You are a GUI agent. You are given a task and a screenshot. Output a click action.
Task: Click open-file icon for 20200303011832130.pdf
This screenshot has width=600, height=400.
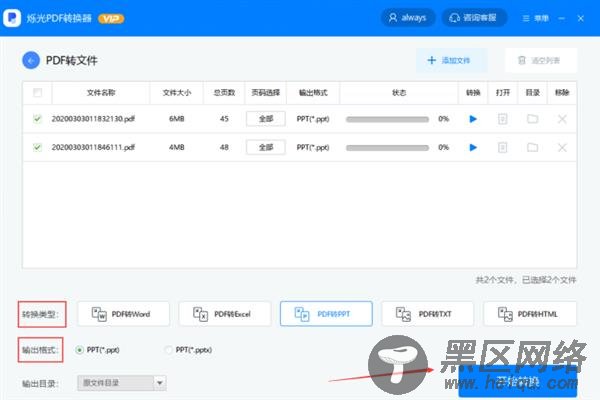[x=502, y=119]
